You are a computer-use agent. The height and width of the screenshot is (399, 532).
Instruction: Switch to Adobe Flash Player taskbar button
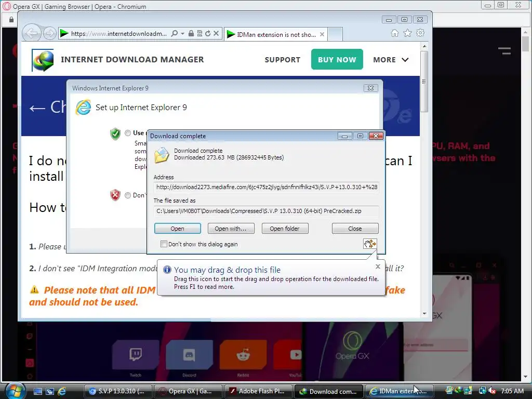point(258,391)
